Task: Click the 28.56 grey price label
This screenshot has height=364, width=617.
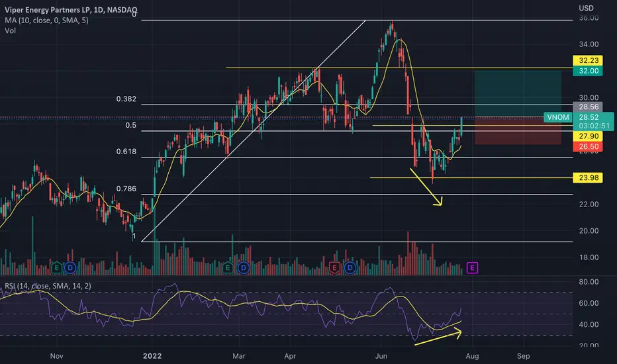Action: pyautogui.click(x=589, y=107)
